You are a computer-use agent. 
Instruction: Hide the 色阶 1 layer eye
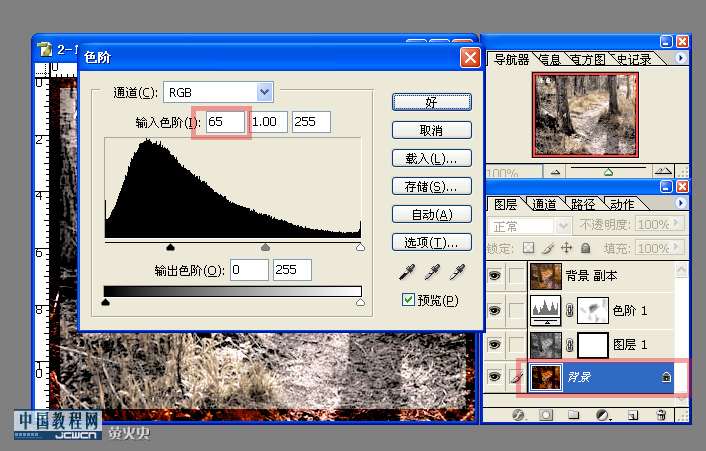pyautogui.click(x=495, y=310)
